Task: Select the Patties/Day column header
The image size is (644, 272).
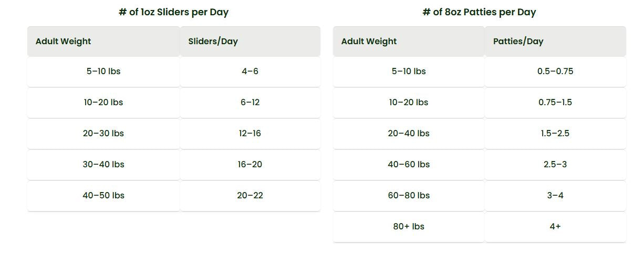Action: point(518,42)
